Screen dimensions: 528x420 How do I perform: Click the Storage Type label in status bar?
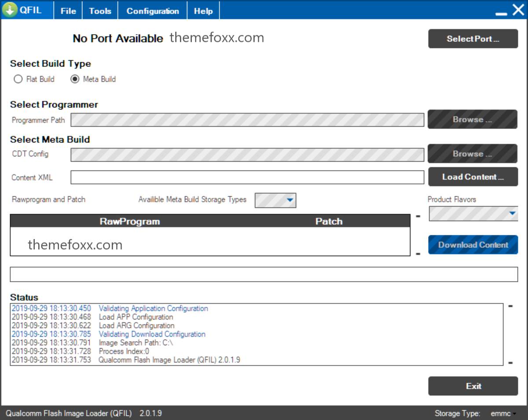coord(457,413)
